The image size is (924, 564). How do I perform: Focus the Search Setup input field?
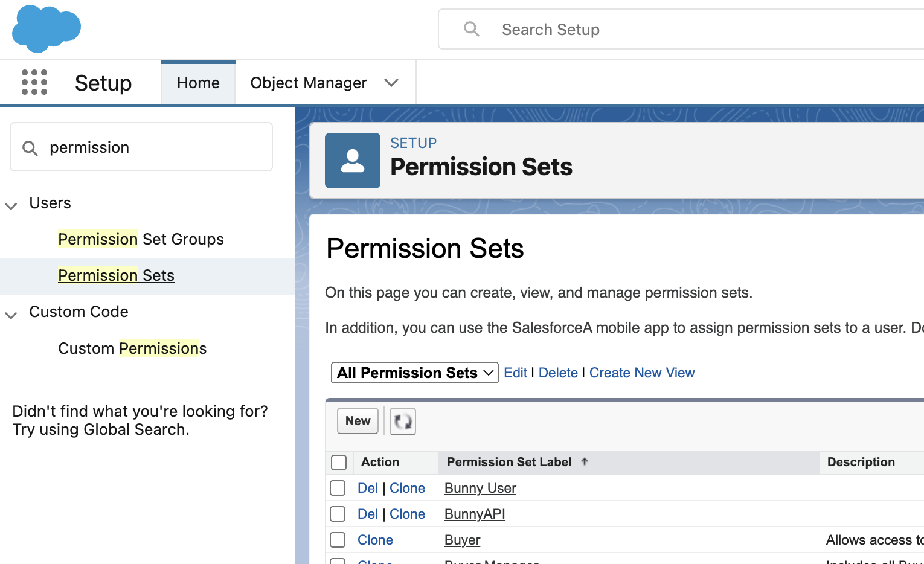click(681, 29)
